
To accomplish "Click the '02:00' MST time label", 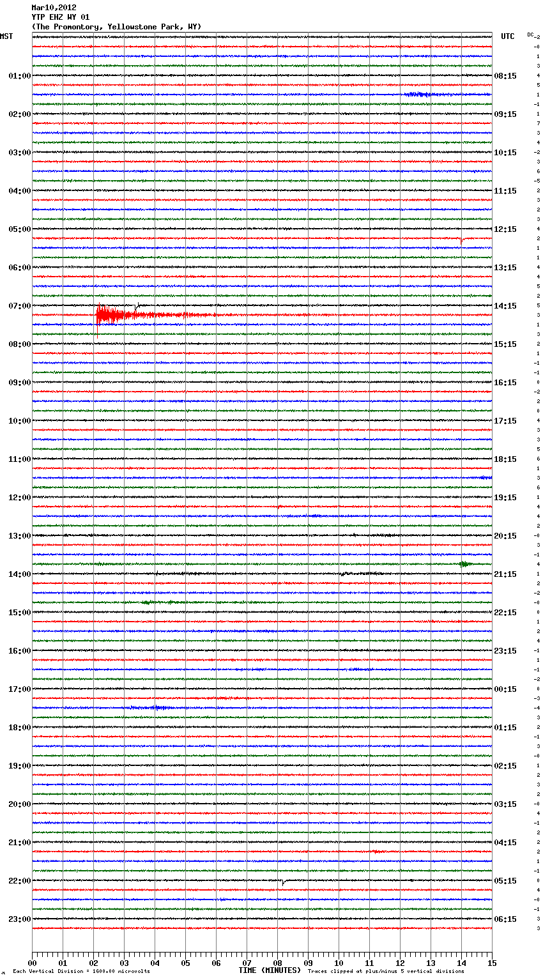I will click(x=20, y=114).
